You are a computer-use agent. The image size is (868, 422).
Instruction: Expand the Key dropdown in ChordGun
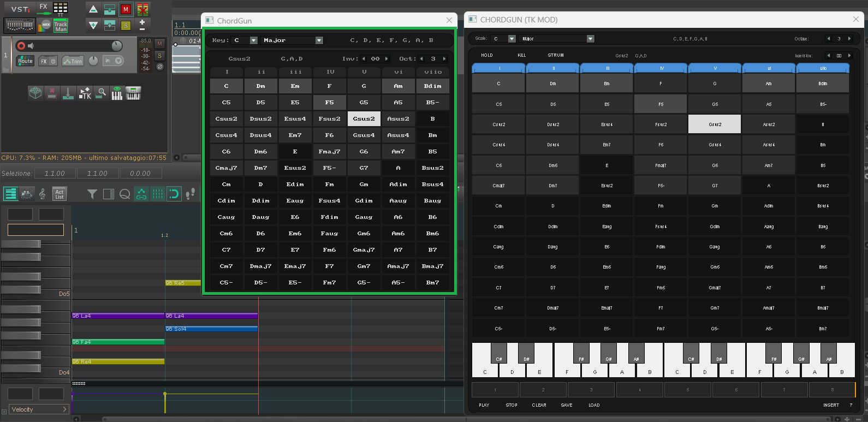(x=245, y=40)
